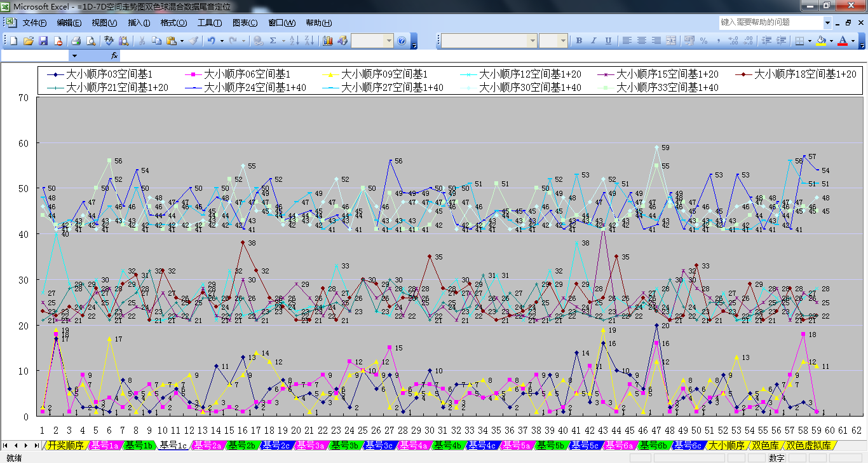The width and height of the screenshot is (868, 463).
Task: Apply percent style
Action: (703, 41)
